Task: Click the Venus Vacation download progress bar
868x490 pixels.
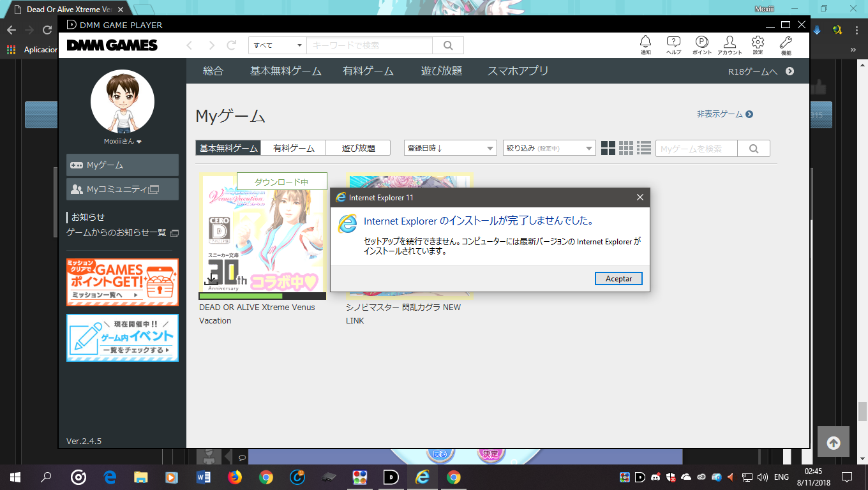Action: (x=262, y=296)
